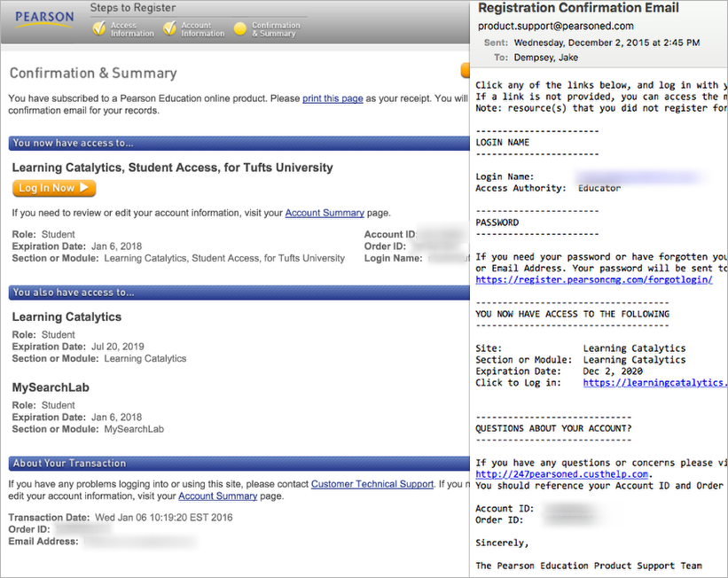Click the email sender product.support@pearsoned.com
Viewport: 728px width, 578px height.
click(x=556, y=26)
